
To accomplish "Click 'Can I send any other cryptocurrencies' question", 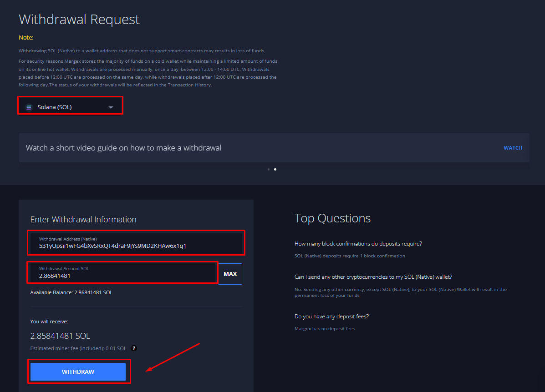I will point(373,277).
